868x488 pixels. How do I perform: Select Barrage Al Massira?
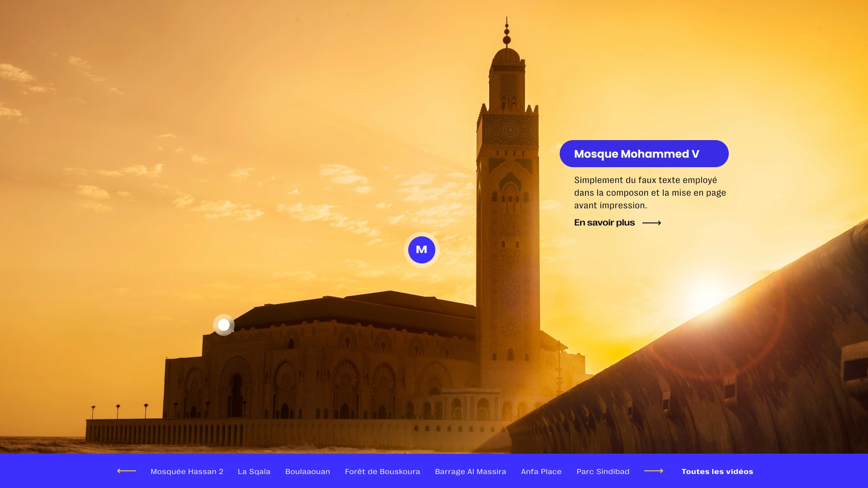click(470, 471)
